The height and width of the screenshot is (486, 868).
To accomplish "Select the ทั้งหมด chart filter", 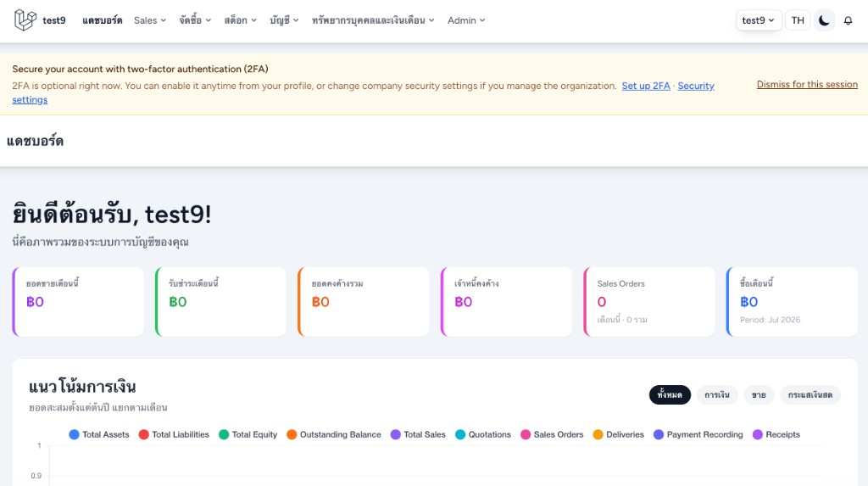I will click(x=670, y=394).
